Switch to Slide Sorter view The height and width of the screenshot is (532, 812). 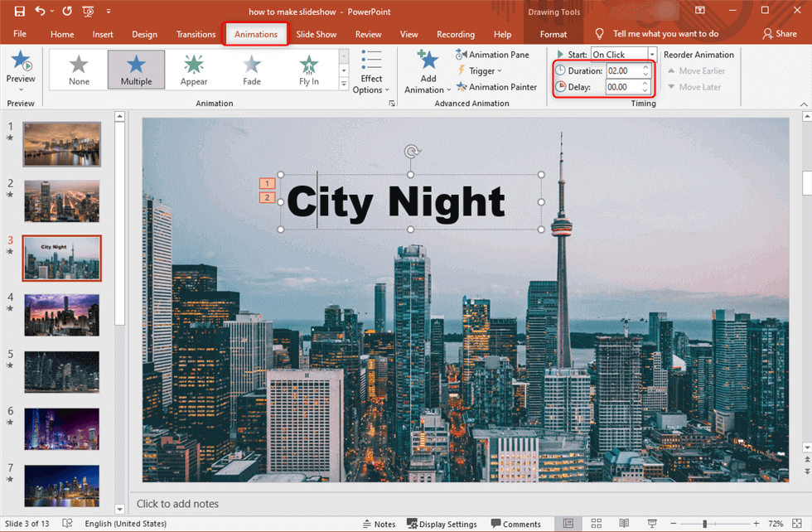596,524
